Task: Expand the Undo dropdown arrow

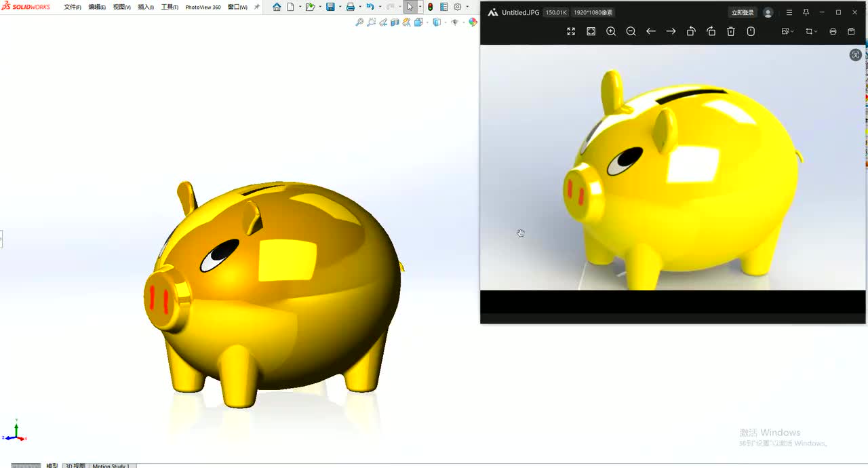Action: pos(379,7)
